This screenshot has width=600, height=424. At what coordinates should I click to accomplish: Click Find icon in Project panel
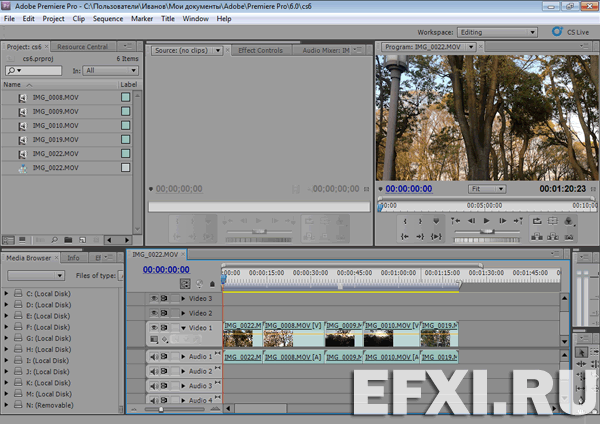click(54, 240)
